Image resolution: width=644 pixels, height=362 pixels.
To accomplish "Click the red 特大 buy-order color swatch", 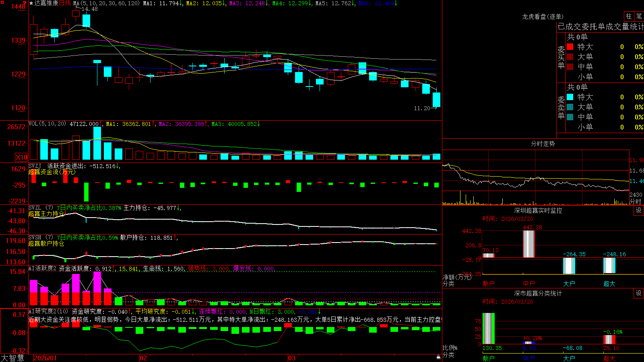I will (570, 47).
